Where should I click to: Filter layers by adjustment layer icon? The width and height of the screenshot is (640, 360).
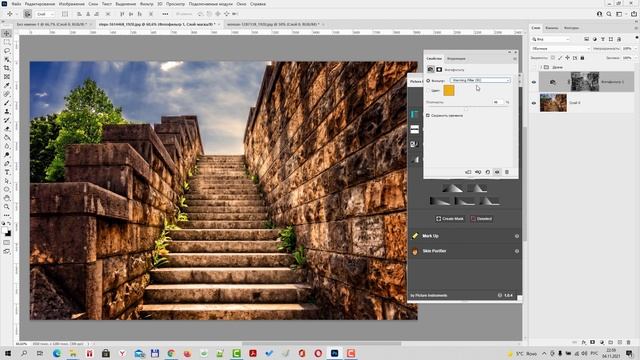point(595,39)
